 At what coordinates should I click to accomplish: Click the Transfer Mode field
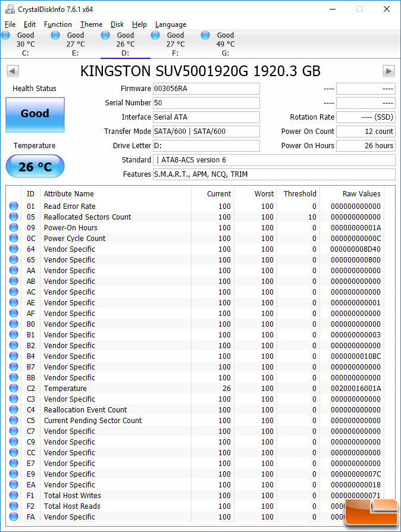[x=206, y=132]
